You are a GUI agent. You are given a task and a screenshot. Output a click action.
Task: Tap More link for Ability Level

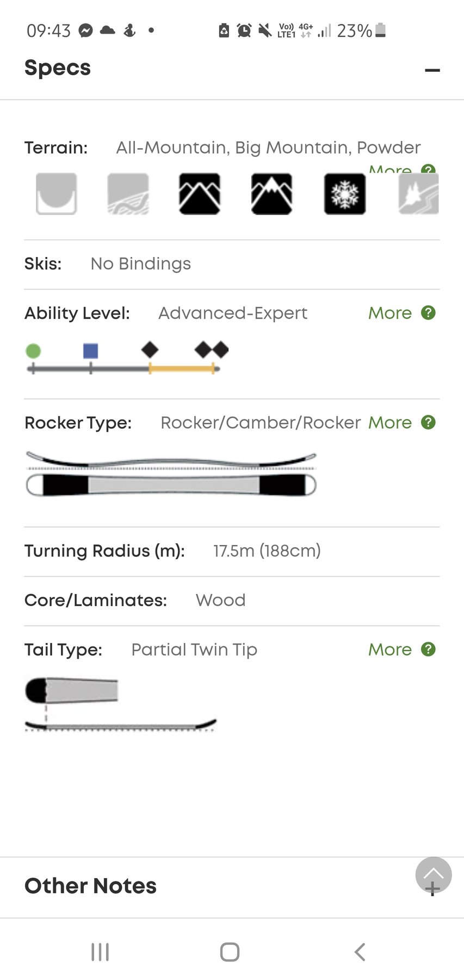tap(390, 313)
